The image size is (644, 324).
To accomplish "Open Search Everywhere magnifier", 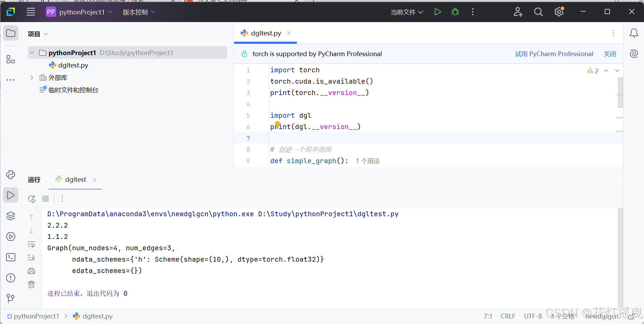I will point(538,12).
